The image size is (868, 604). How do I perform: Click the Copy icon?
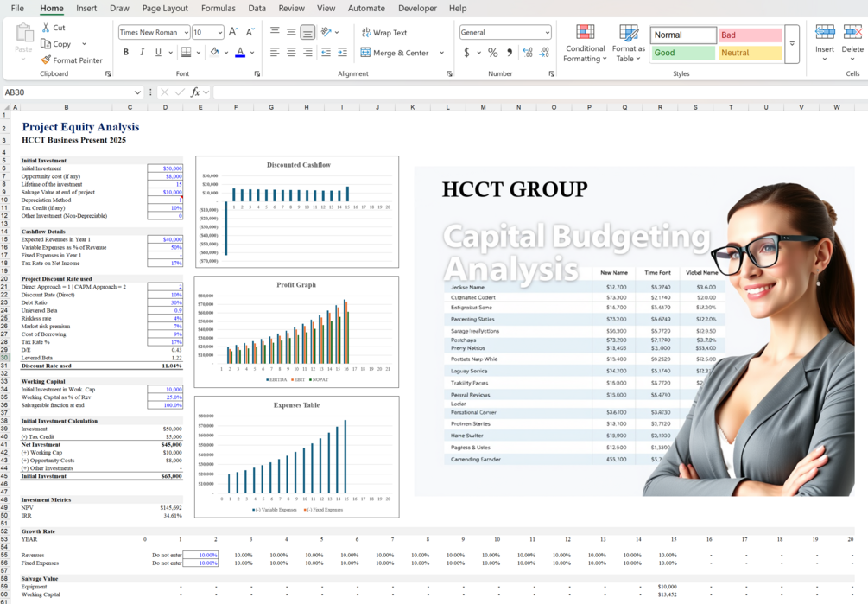click(x=46, y=44)
